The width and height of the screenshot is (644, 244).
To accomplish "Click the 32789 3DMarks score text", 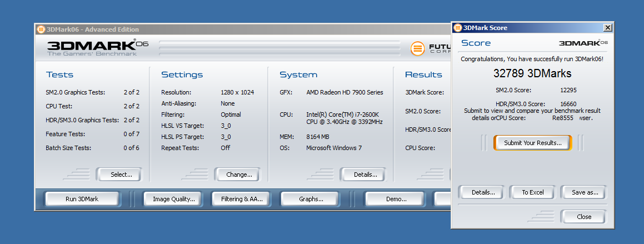I will [532, 73].
